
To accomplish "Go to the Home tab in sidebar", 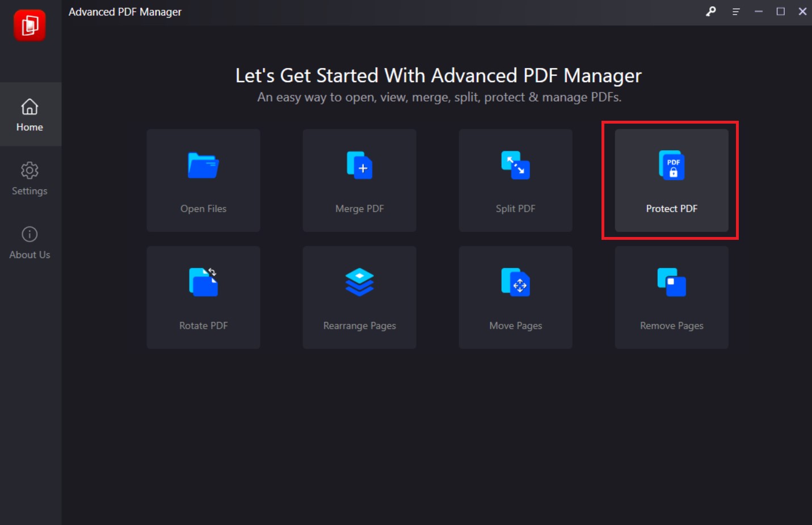I will point(30,115).
